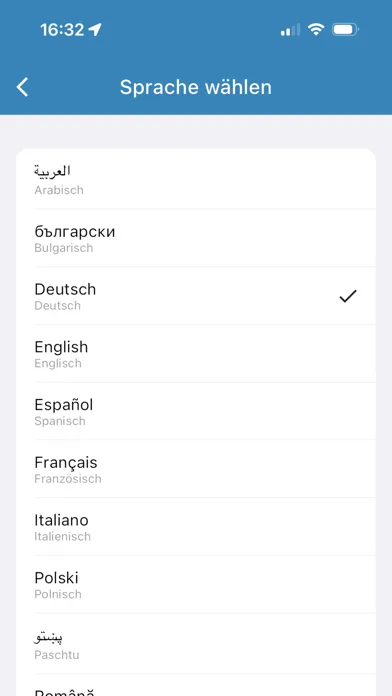Viewport: 392px width, 696px height.
Task: Select Arabisch language option
Action: (196, 179)
